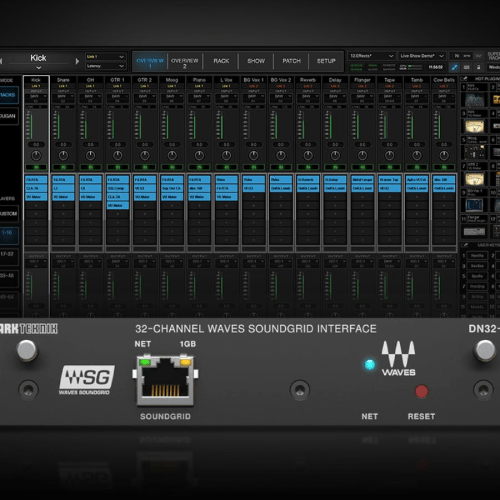Open the Link 1 dropdown in top bar
This screenshot has width=500, height=500.
(x=105, y=57)
